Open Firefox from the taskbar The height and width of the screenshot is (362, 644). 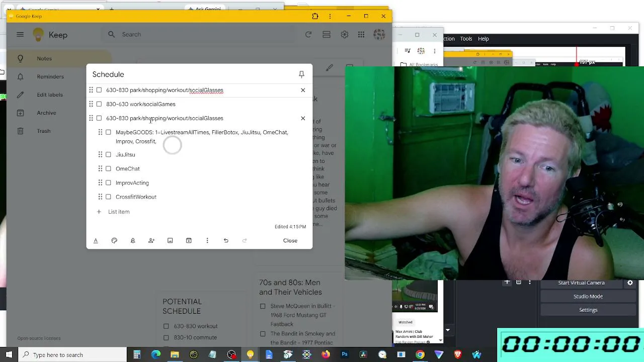(326, 354)
